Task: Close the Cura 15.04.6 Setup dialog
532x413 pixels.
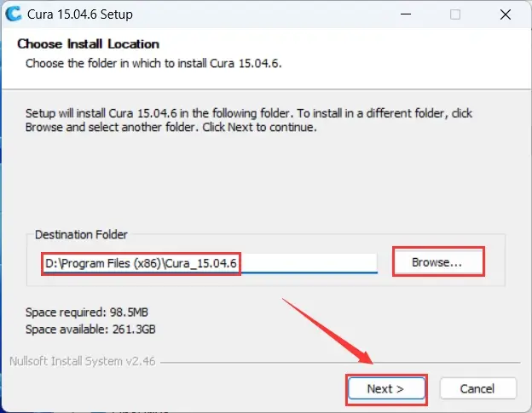Action: [506, 14]
